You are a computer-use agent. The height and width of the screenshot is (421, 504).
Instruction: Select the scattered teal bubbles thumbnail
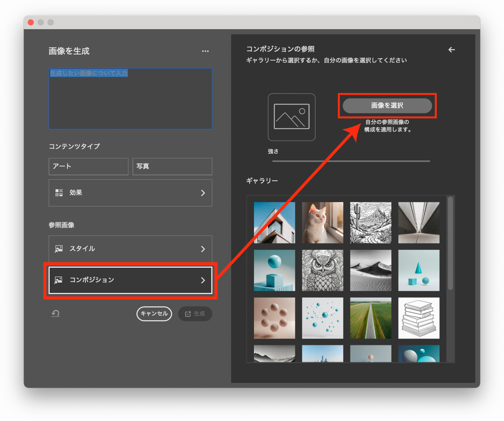322,318
